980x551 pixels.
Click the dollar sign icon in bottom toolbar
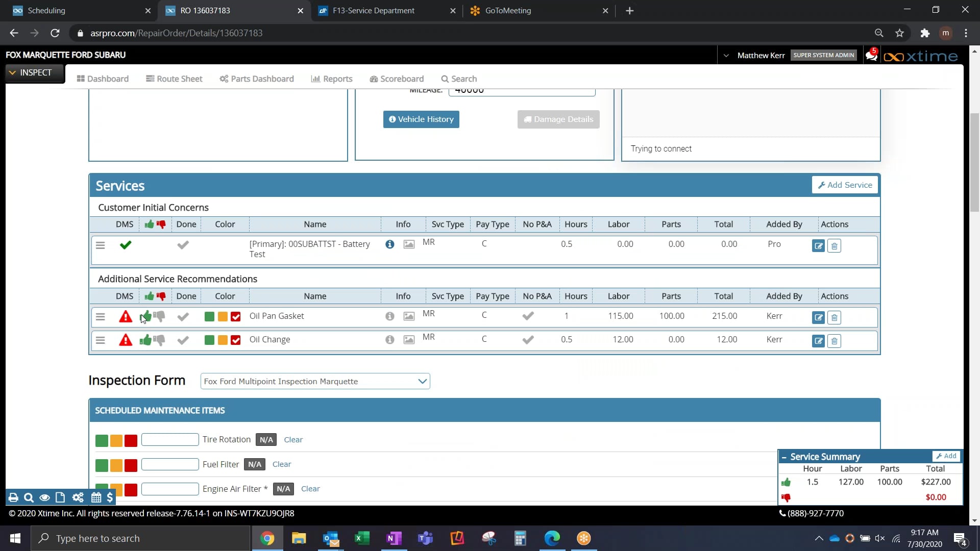110,497
